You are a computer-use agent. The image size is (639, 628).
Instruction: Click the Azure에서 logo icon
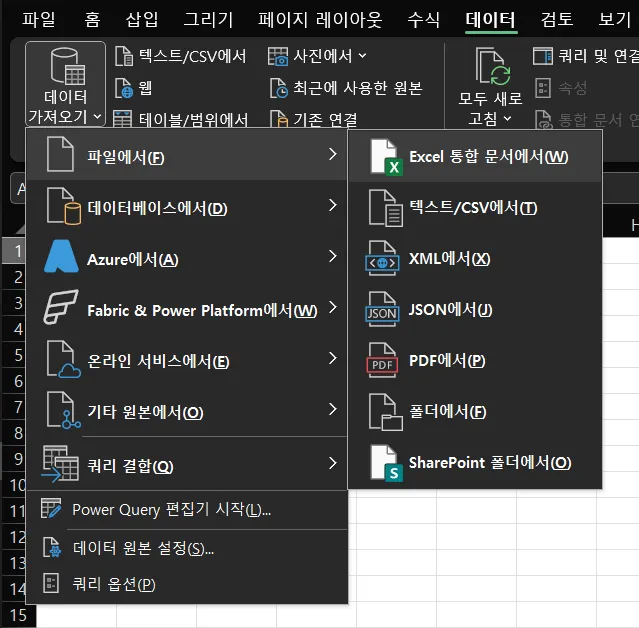tap(61, 259)
